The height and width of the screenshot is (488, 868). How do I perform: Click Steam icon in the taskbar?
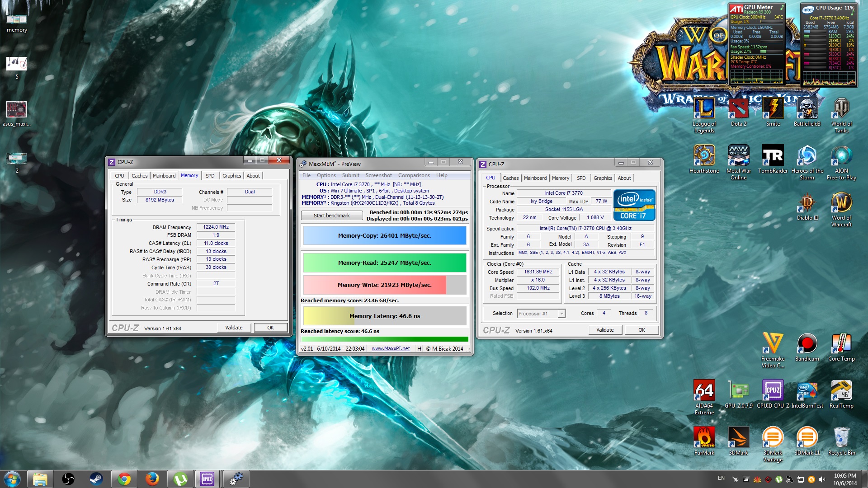pos(96,479)
